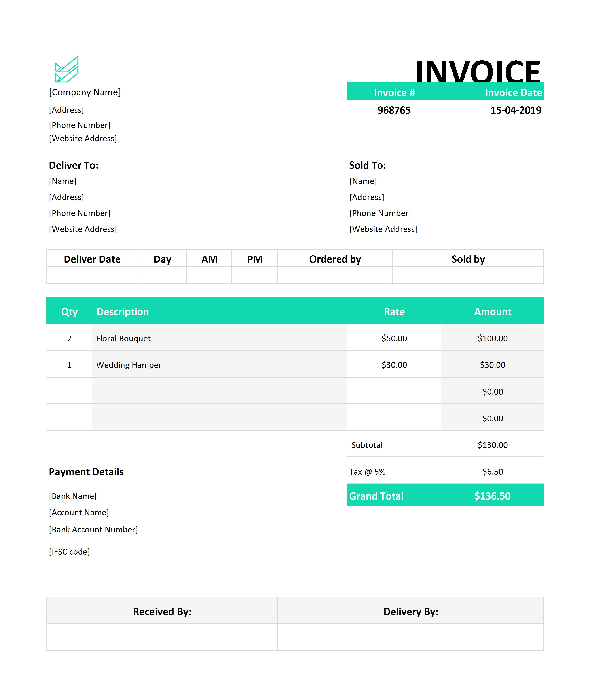The height and width of the screenshot is (700, 590).
Task: Select the invoice date 15-04-2019
Action: click(x=516, y=111)
